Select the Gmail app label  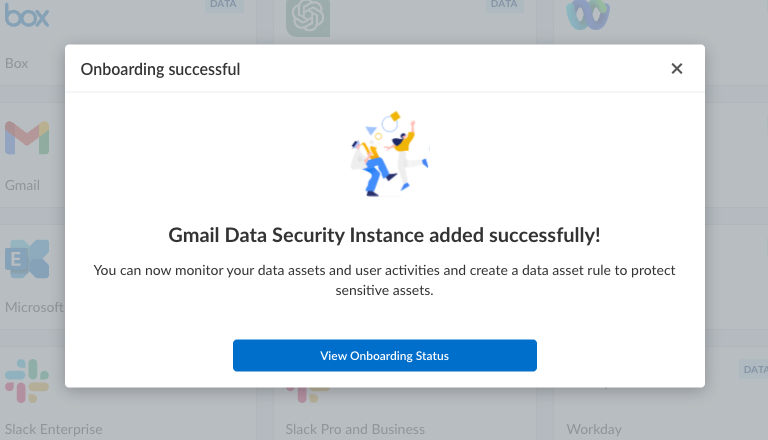[x=22, y=185]
